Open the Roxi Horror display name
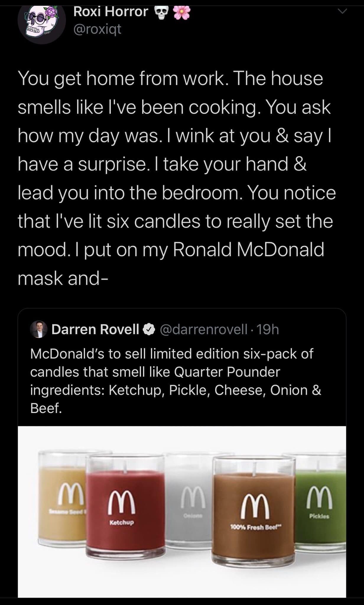The height and width of the screenshot is (605, 364). 111,12
